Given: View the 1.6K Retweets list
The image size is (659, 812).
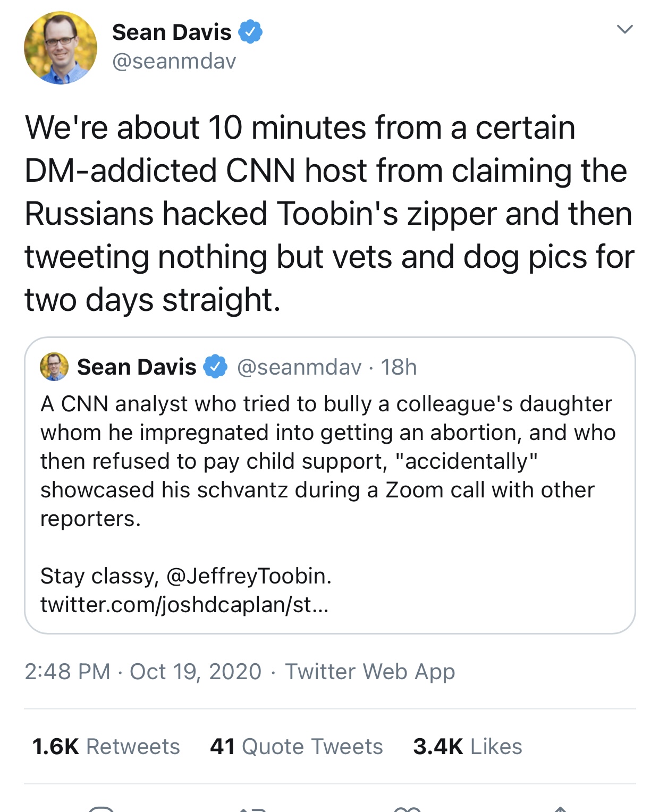Looking at the screenshot, I should [x=106, y=747].
